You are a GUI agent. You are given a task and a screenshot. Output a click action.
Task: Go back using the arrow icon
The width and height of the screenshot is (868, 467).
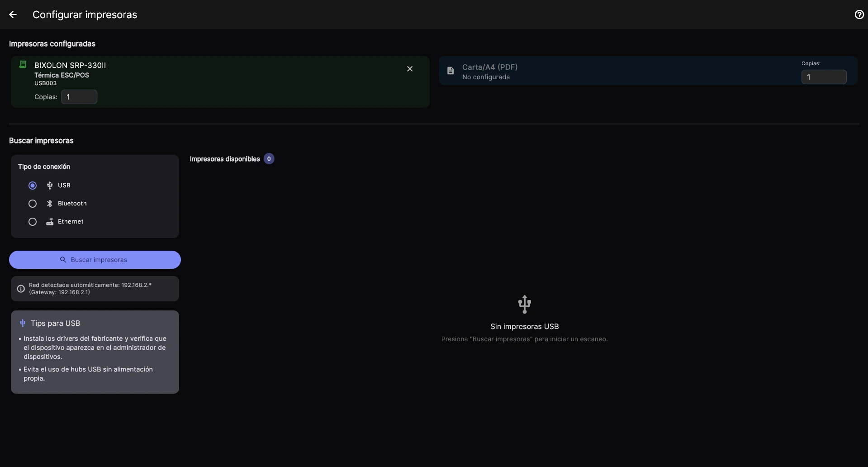coord(13,14)
